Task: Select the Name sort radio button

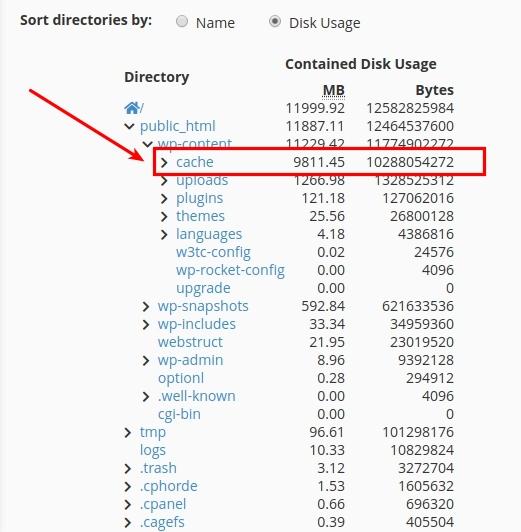Action: tap(182, 22)
